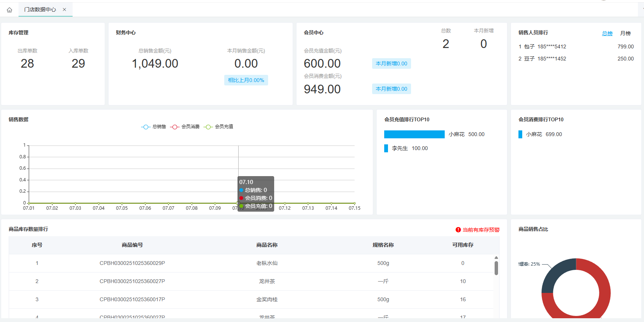
Task: Click the home icon tab
Action: click(9, 10)
